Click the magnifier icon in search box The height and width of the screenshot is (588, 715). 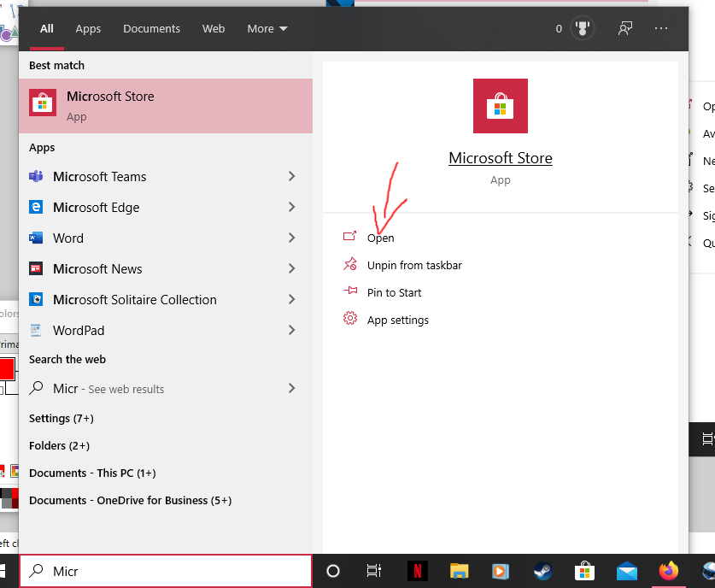[36, 570]
